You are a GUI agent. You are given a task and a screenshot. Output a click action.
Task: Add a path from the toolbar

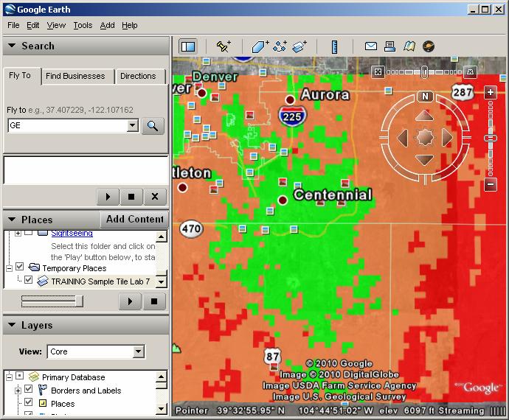tap(280, 46)
